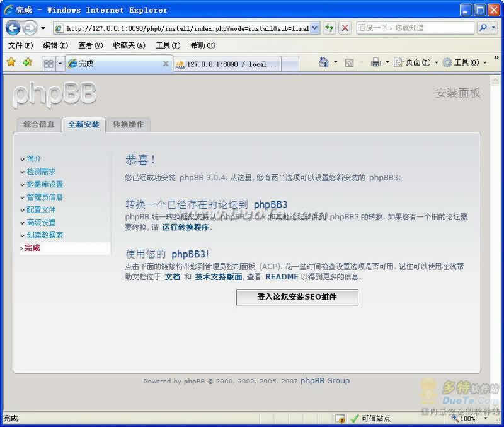The image size is (504, 427).
Task: Click the Add to Favorites star-plus icon
Action: (28, 62)
